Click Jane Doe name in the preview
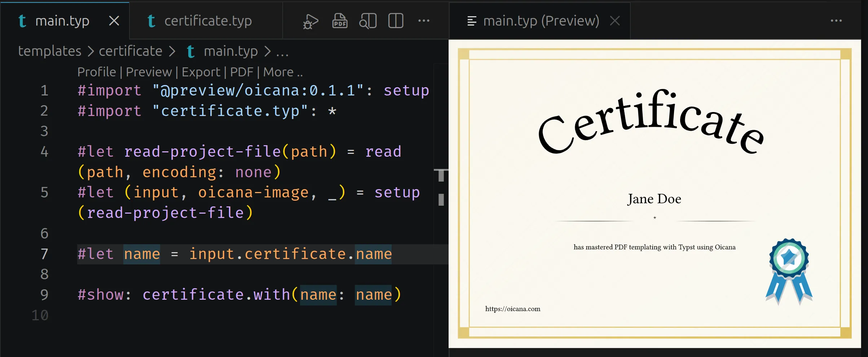868x357 pixels. [654, 199]
